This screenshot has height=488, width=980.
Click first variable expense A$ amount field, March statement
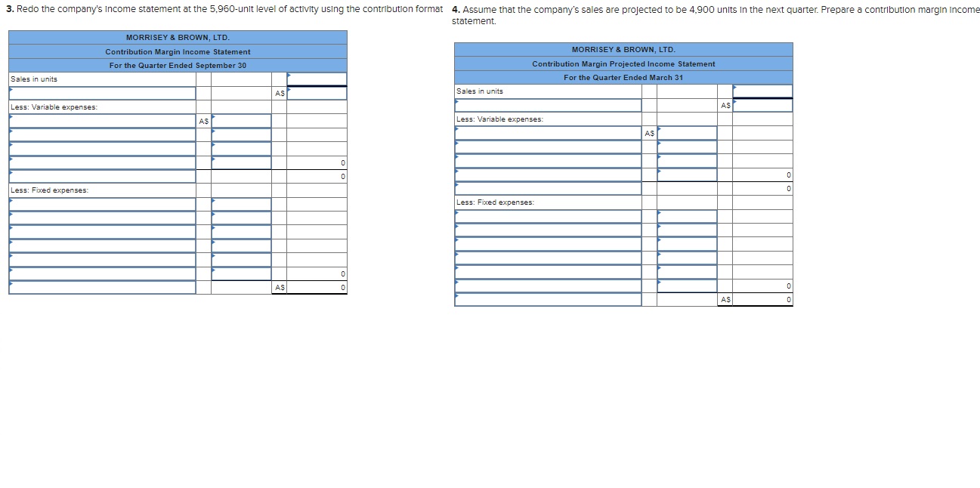click(687, 133)
